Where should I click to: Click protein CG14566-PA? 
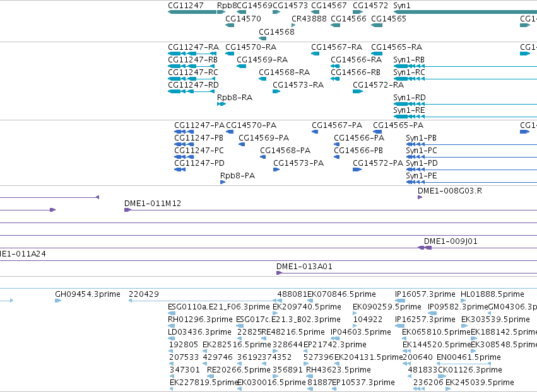pyautogui.click(x=359, y=138)
